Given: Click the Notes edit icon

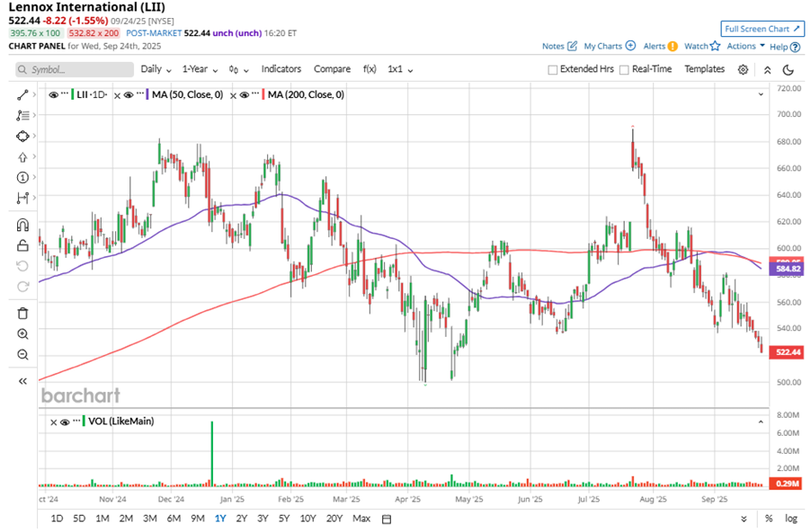Looking at the screenshot, I should [x=572, y=46].
